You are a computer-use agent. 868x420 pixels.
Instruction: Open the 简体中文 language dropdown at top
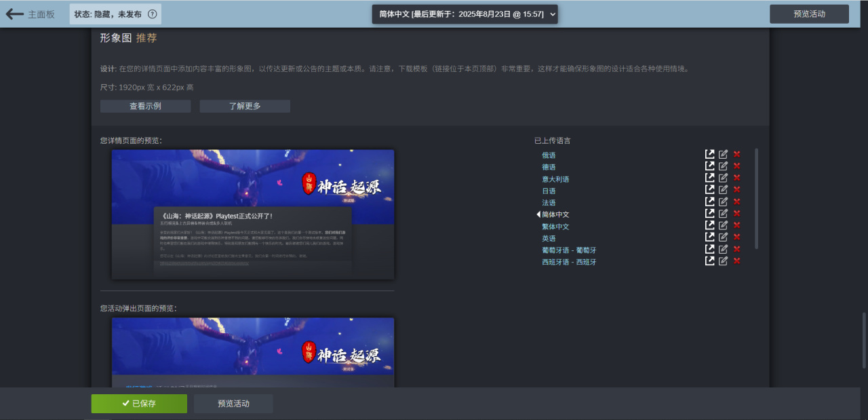[465, 14]
